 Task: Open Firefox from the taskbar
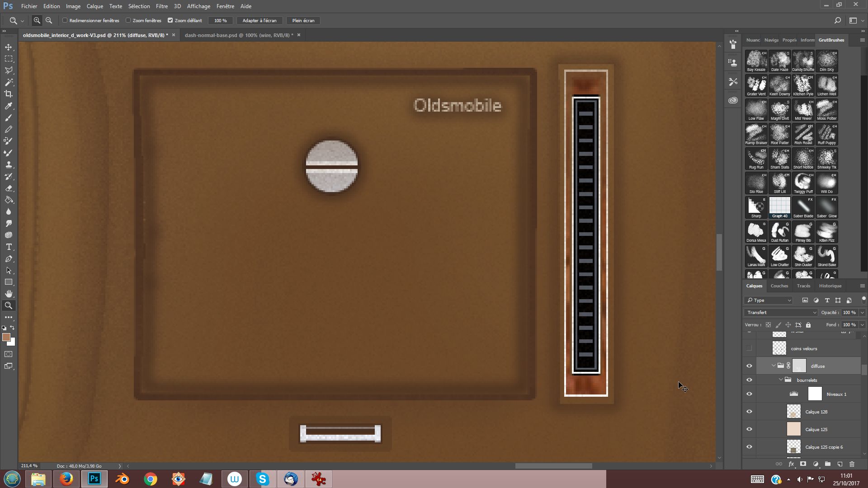click(x=66, y=479)
